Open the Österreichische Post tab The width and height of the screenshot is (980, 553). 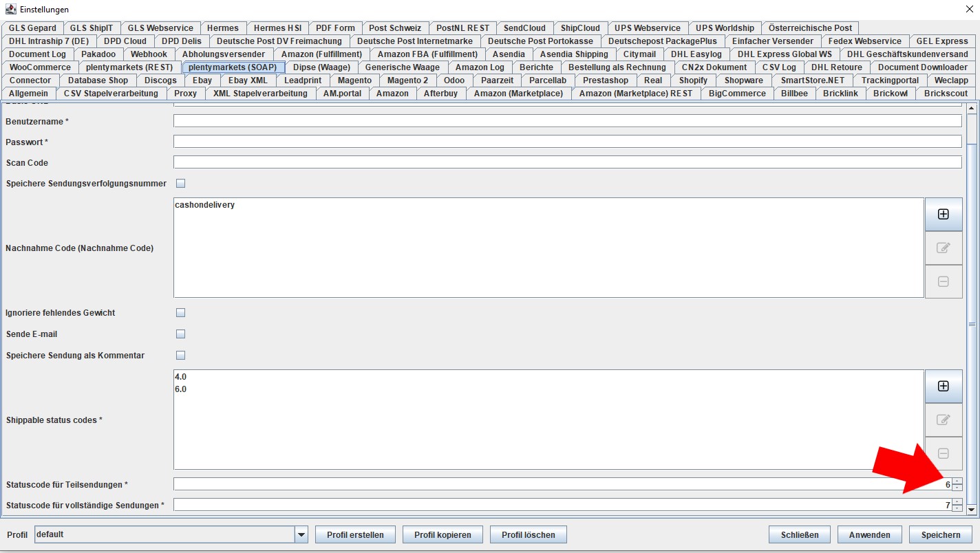pyautogui.click(x=810, y=28)
